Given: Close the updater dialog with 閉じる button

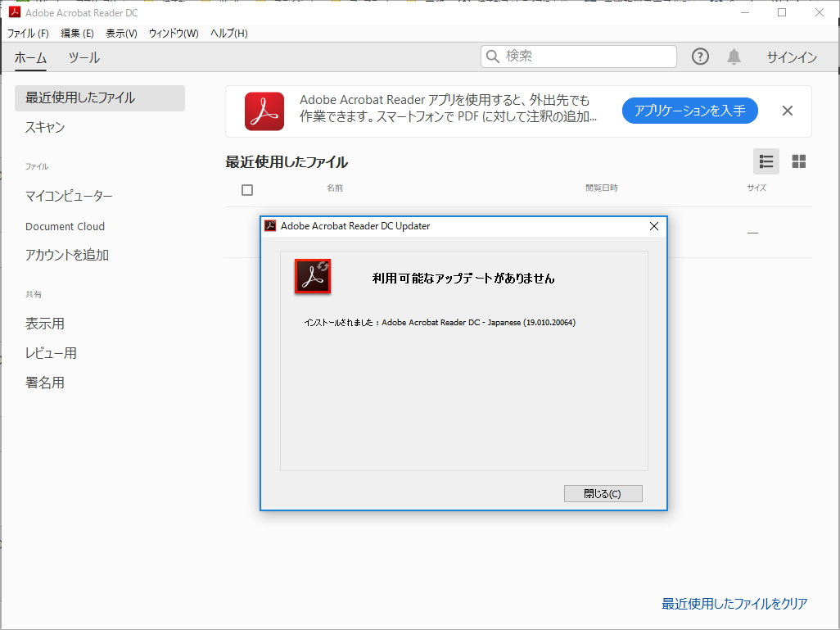Looking at the screenshot, I should tap(603, 493).
